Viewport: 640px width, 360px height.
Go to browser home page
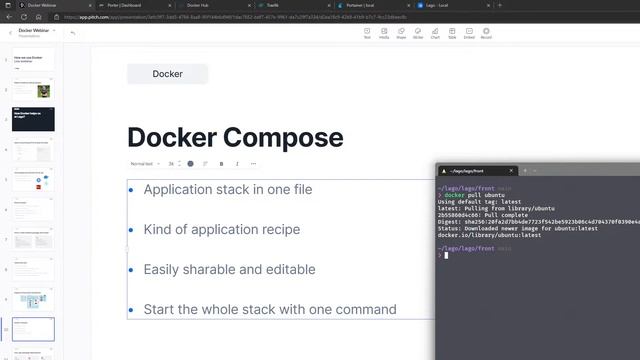point(38,17)
